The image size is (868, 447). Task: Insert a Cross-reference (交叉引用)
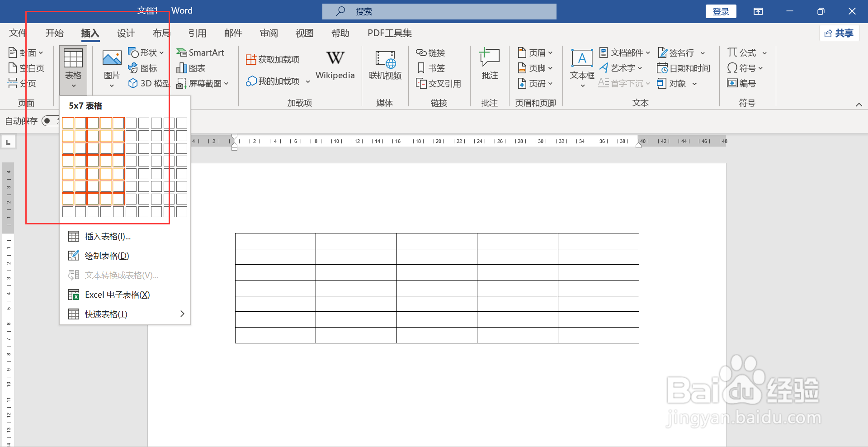pyautogui.click(x=438, y=83)
